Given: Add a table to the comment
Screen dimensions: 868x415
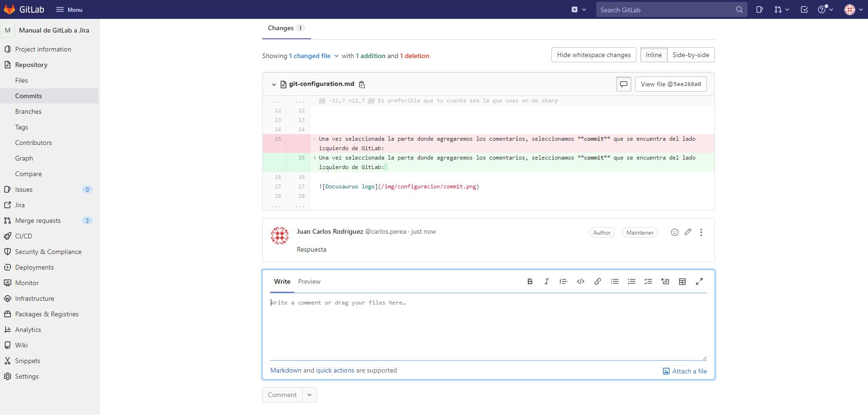Looking at the screenshot, I should (682, 281).
